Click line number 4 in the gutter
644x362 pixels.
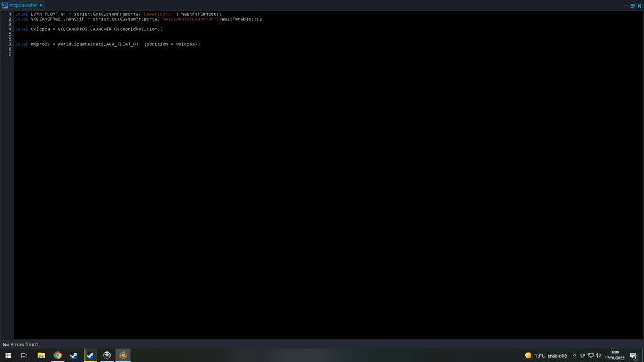click(x=9, y=29)
